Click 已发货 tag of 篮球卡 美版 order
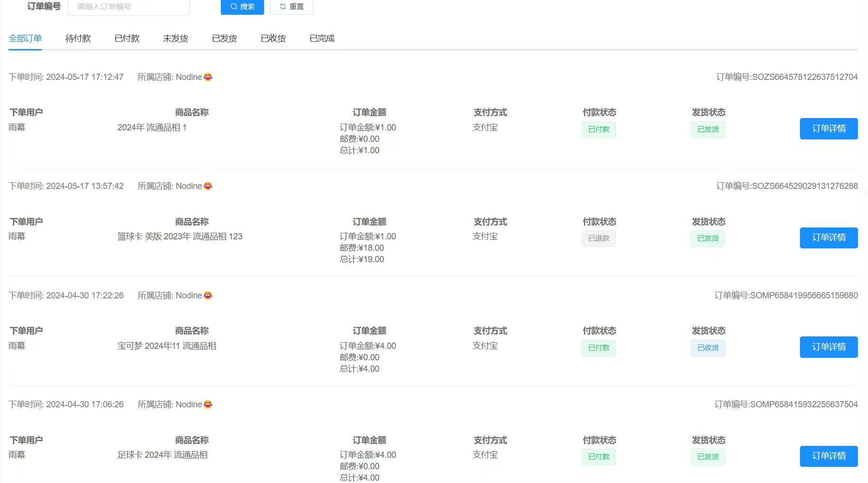Viewport: 868px width, 483px height. point(708,238)
